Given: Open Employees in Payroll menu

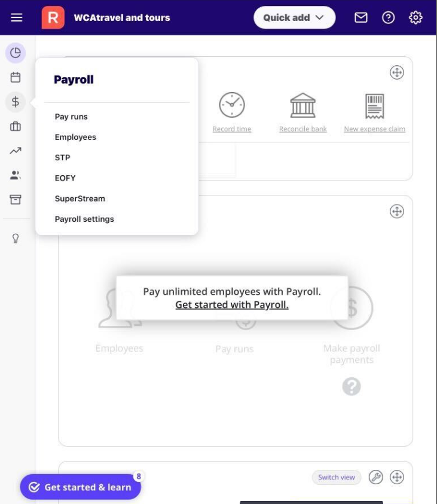Looking at the screenshot, I should (x=75, y=138).
